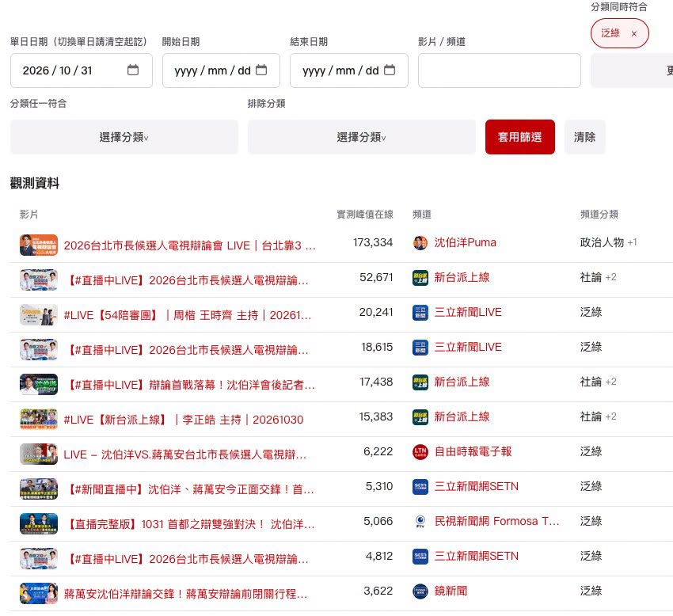The height and width of the screenshot is (616, 673).
Task: Open thumbnail of 4,812 peak video
Action: 39,558
